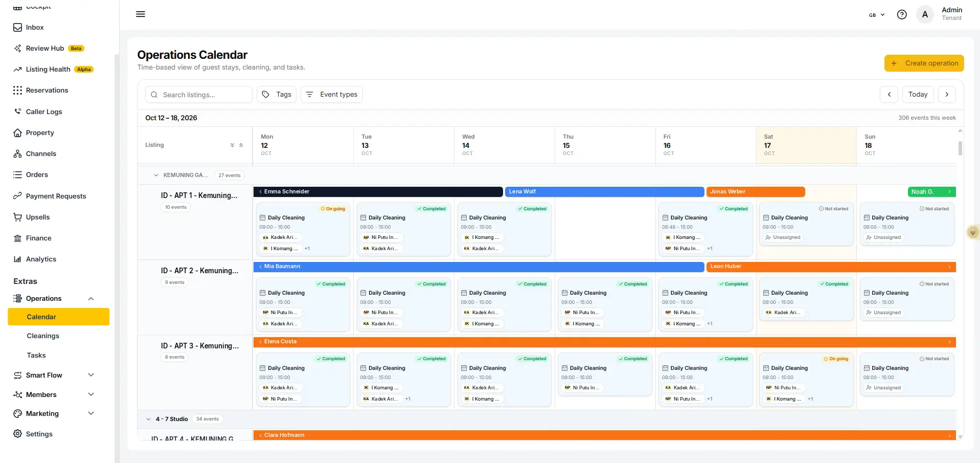Open Event types filter dropdown

point(332,94)
